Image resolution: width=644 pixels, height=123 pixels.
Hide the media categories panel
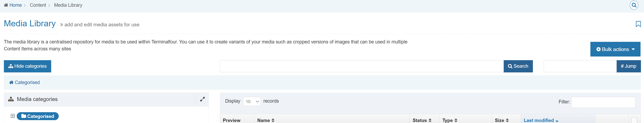click(x=28, y=66)
